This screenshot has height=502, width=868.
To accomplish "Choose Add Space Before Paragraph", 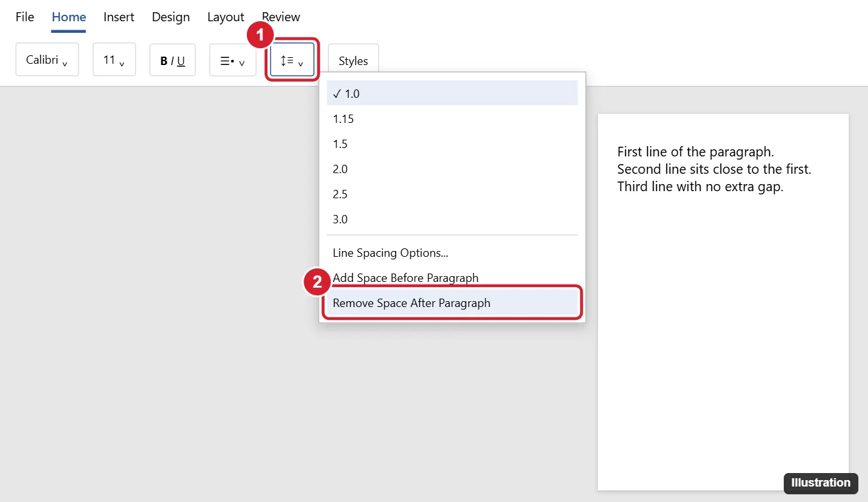I will [x=452, y=278].
